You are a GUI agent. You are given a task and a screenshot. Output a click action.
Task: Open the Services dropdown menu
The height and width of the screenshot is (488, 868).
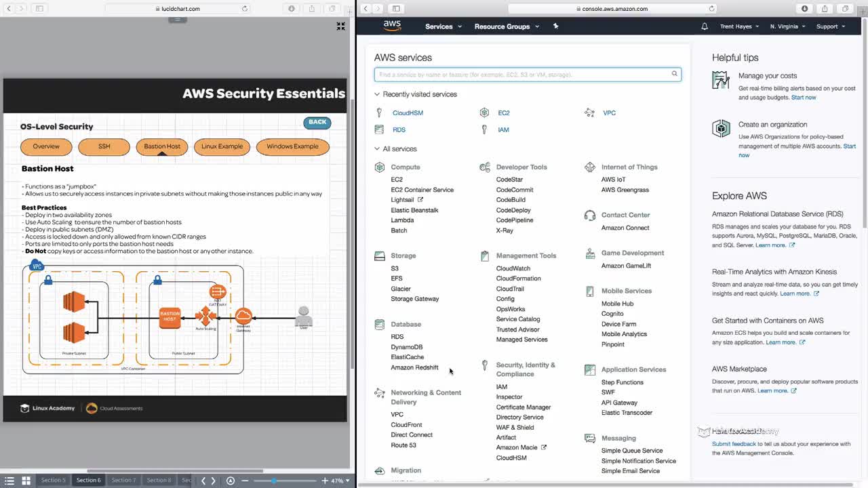[443, 26]
